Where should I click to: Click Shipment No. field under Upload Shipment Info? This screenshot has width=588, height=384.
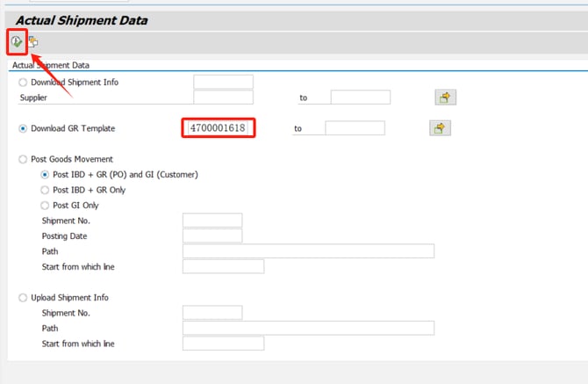point(212,313)
